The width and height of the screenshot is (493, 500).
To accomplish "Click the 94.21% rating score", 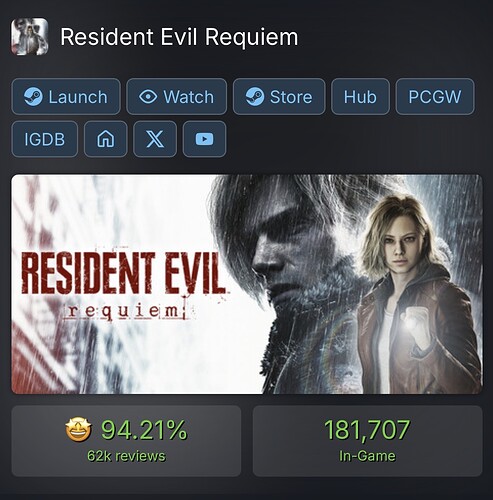I will click(144, 430).
